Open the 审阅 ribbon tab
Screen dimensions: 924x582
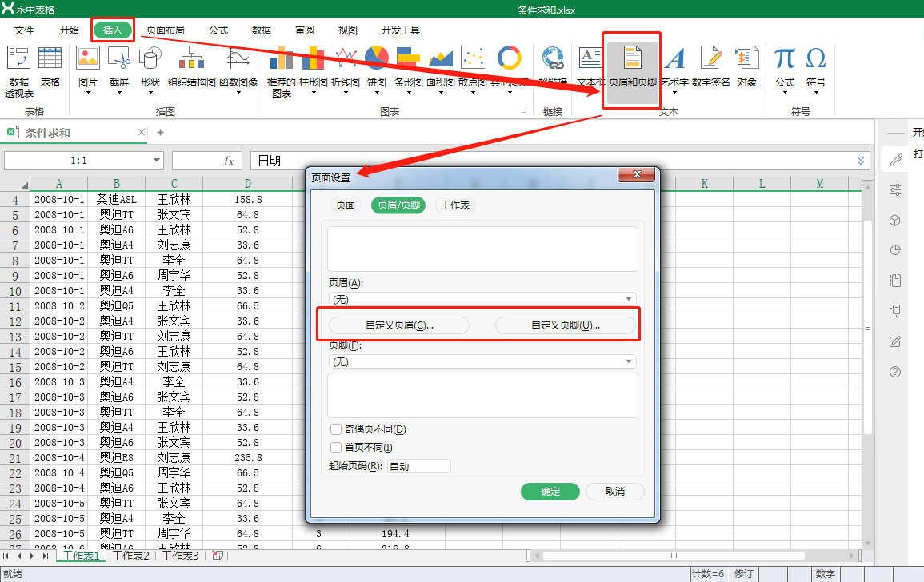click(x=304, y=30)
